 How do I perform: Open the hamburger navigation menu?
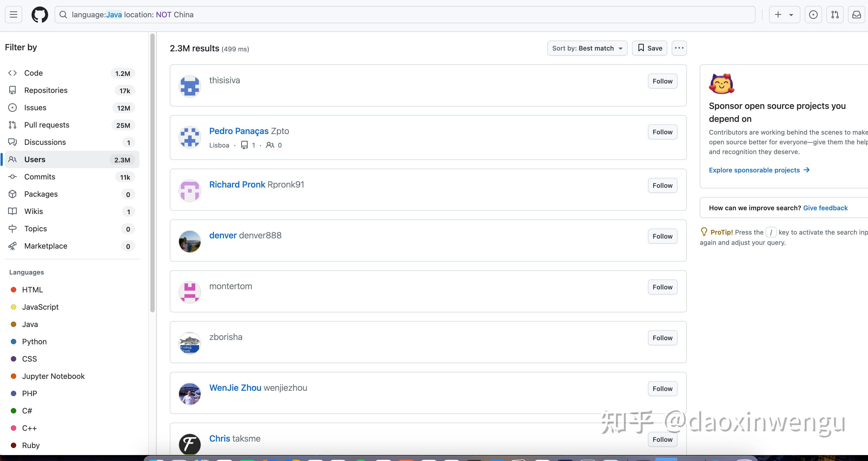tap(14, 15)
